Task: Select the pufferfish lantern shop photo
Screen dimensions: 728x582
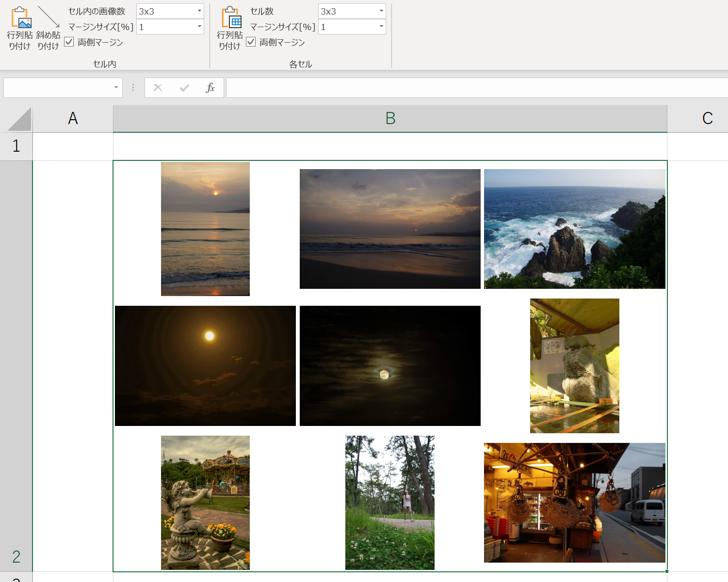Action: click(575, 503)
